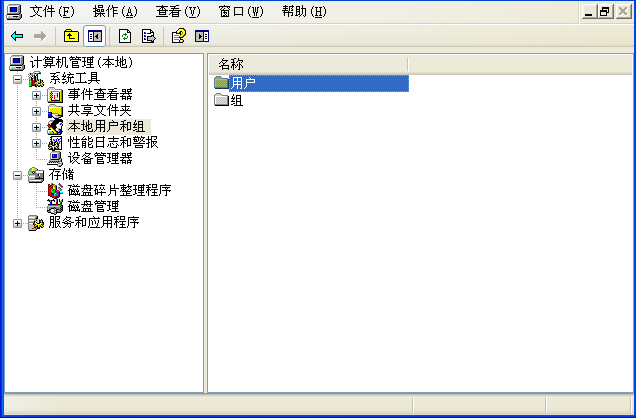Expand the 共享文件夹 node

[x=37, y=111]
